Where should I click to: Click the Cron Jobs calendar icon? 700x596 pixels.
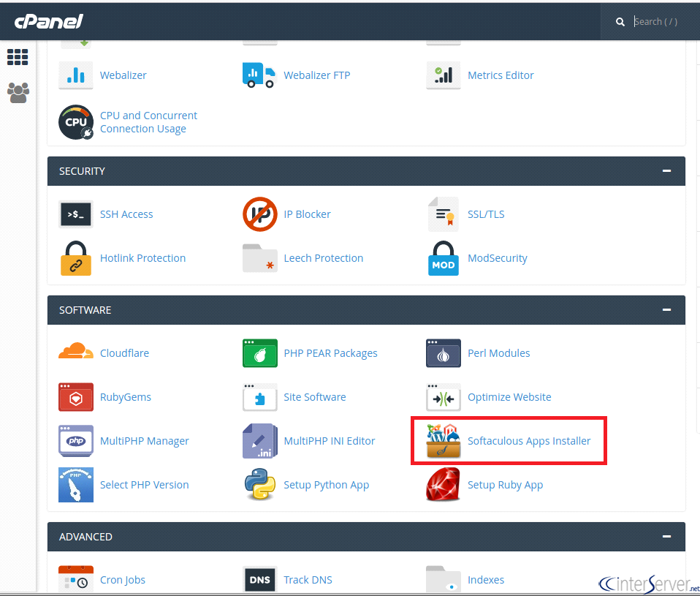pyautogui.click(x=76, y=579)
